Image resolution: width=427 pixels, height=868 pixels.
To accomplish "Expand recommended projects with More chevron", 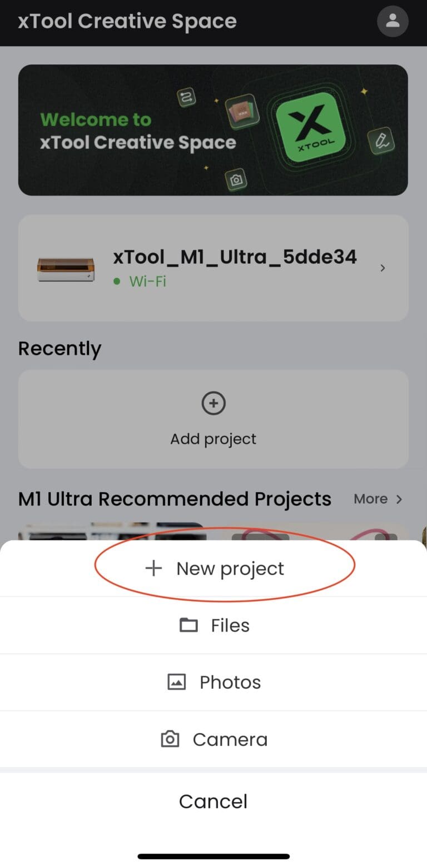I will [x=399, y=499].
